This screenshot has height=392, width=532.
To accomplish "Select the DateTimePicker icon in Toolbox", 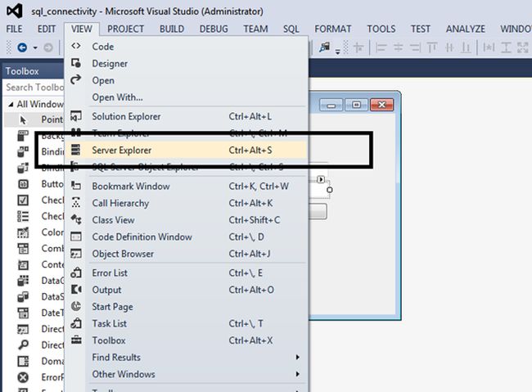I will click(x=23, y=313).
